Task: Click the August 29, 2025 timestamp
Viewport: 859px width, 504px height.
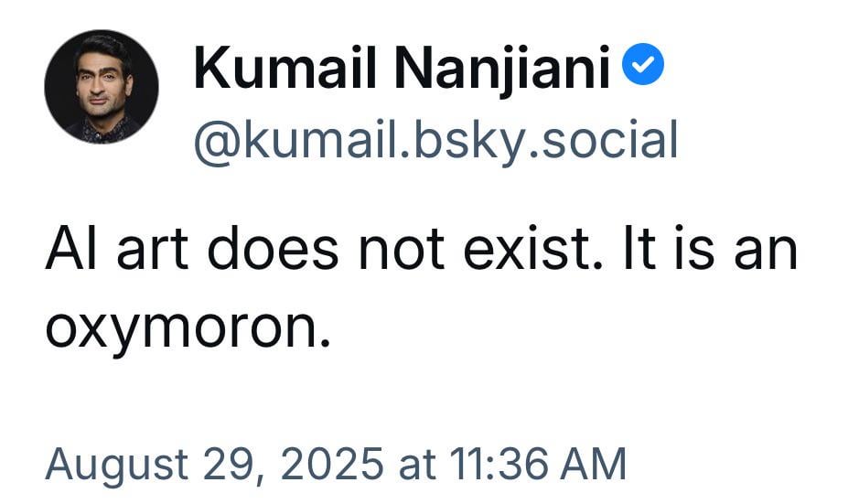Action: 336,465
